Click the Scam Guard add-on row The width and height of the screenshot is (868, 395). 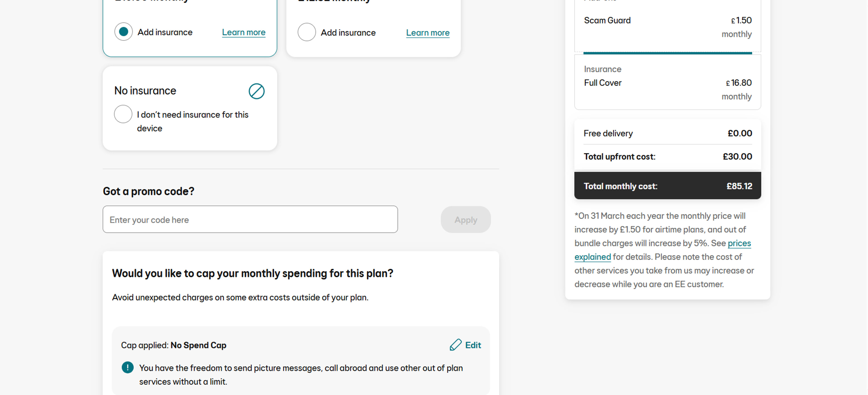point(668,27)
